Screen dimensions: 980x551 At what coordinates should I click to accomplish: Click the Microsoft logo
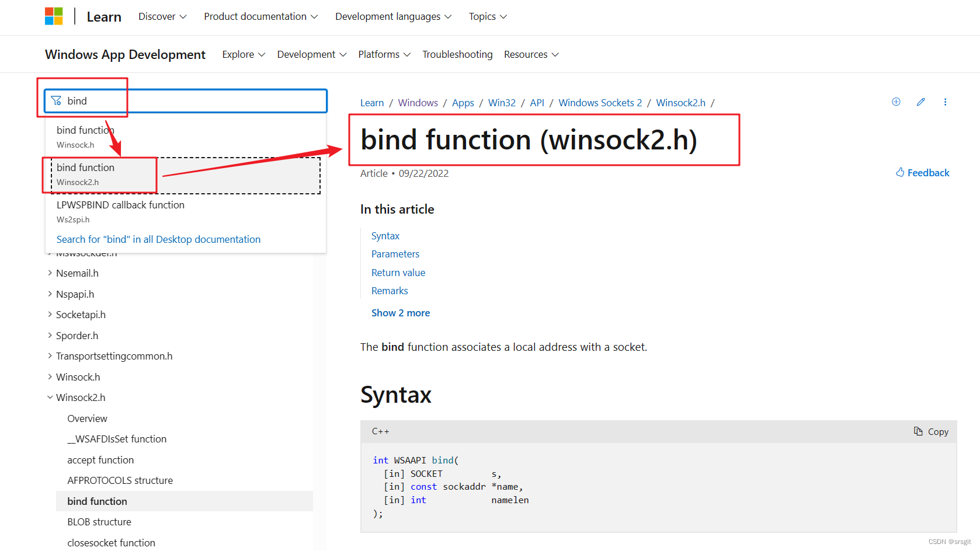click(54, 16)
